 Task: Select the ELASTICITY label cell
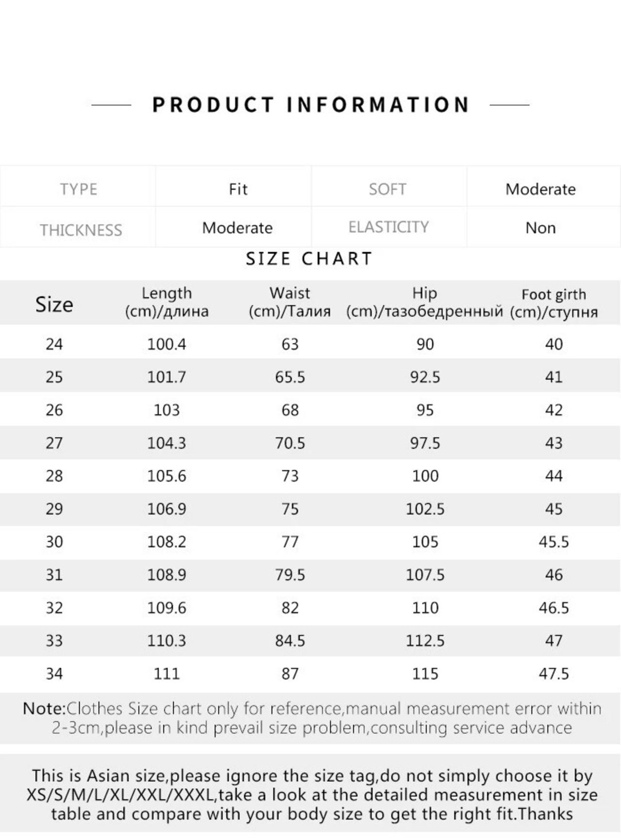pos(388,227)
